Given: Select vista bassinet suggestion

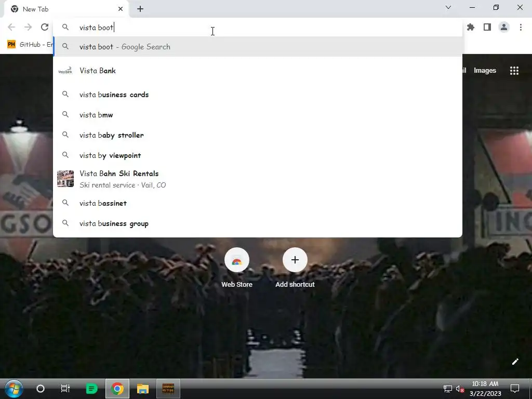Looking at the screenshot, I should point(258,203).
